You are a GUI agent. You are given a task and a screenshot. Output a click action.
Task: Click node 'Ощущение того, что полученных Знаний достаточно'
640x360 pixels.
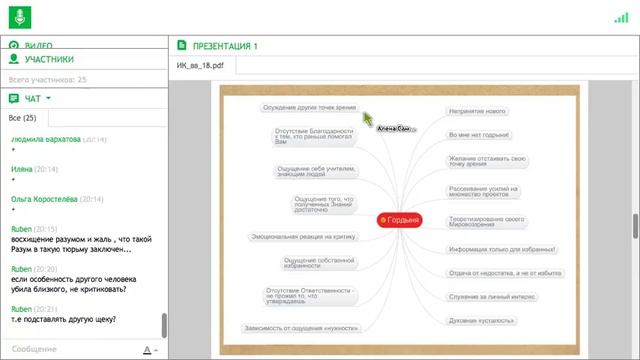click(x=324, y=204)
